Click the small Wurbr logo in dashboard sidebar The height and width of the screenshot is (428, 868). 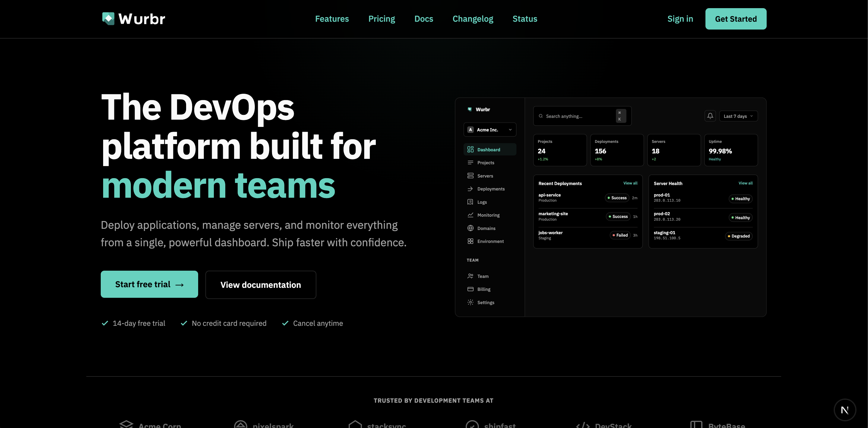[470, 109]
